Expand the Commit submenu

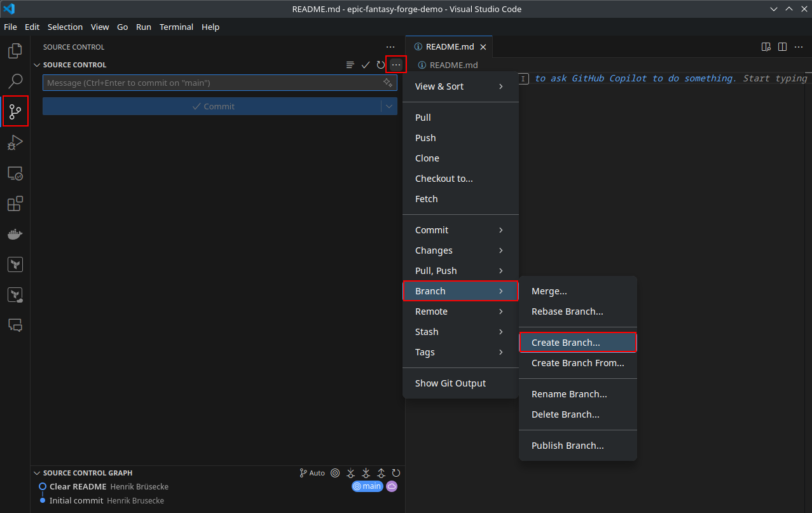[x=460, y=230]
